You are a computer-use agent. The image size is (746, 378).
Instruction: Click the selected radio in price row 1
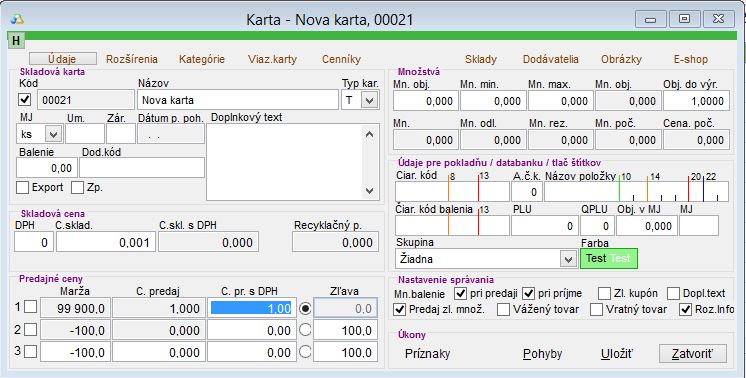click(x=305, y=308)
